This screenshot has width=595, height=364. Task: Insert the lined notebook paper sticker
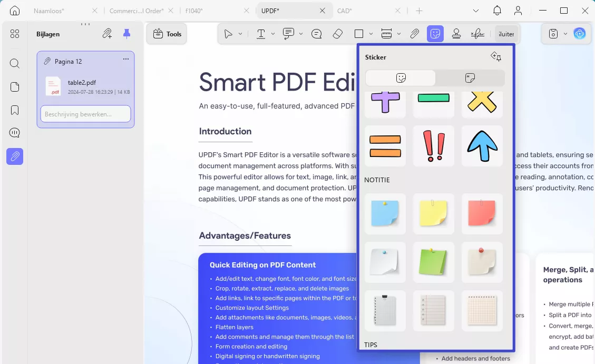[x=434, y=311]
